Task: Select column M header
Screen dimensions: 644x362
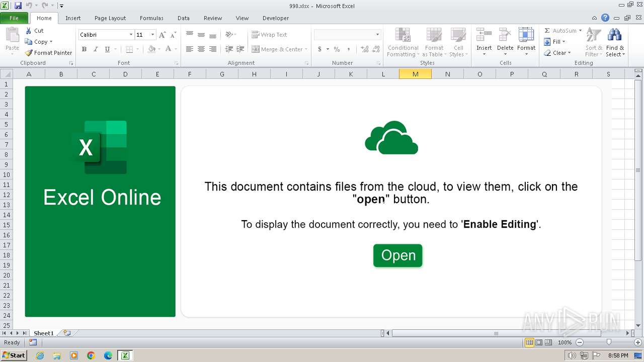Action: 415,74
